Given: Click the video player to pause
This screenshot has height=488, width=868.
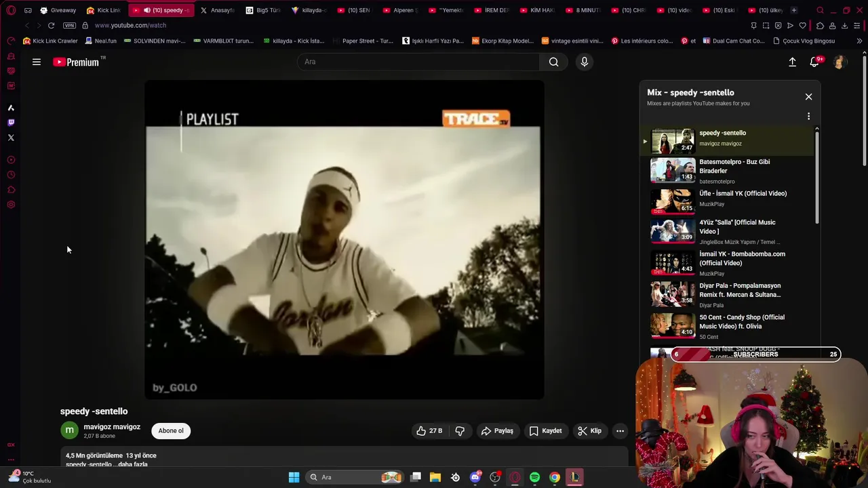Looking at the screenshot, I should pyautogui.click(x=344, y=240).
